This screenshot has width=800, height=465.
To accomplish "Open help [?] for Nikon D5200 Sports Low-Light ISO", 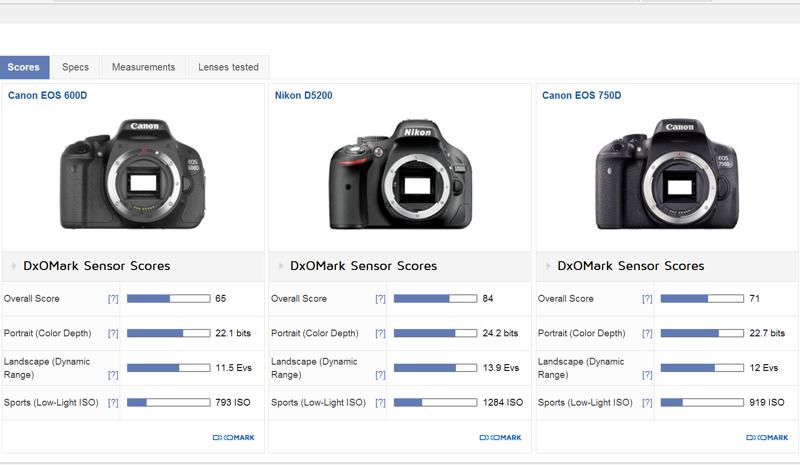I will click(380, 403).
